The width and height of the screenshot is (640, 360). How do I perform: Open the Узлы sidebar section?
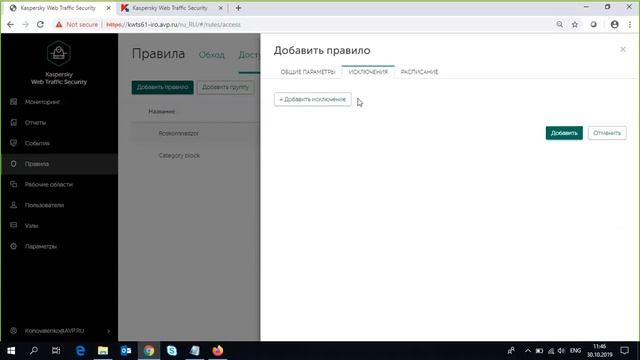(x=31, y=226)
